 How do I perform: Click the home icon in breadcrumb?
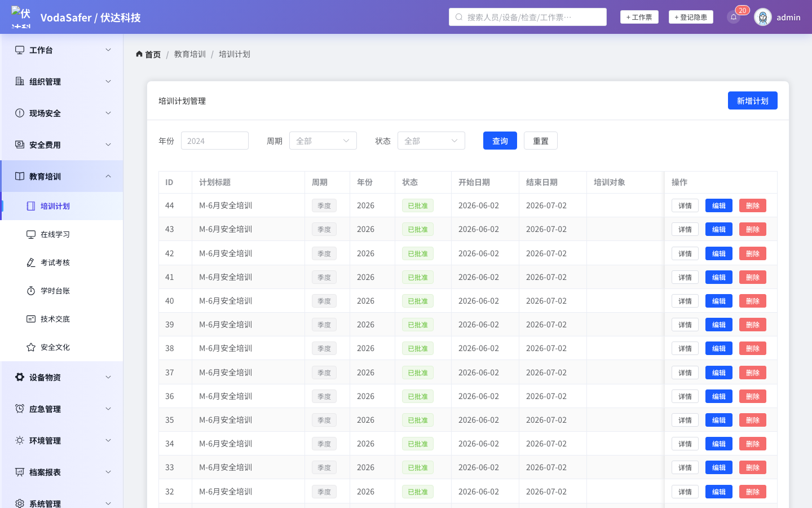point(139,54)
